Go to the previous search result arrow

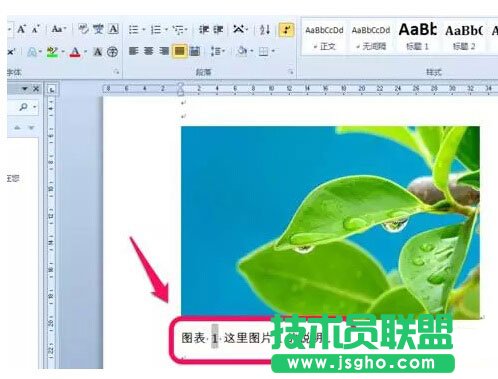point(17,128)
